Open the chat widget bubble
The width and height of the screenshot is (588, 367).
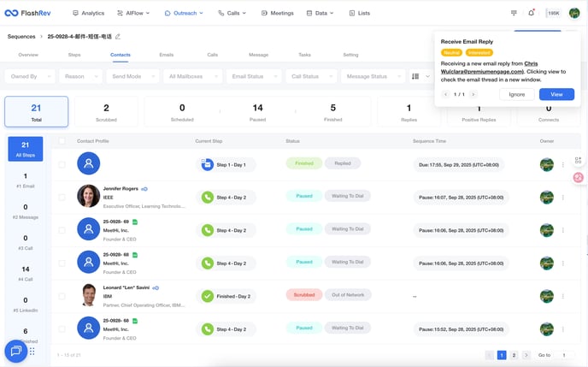(x=15, y=351)
